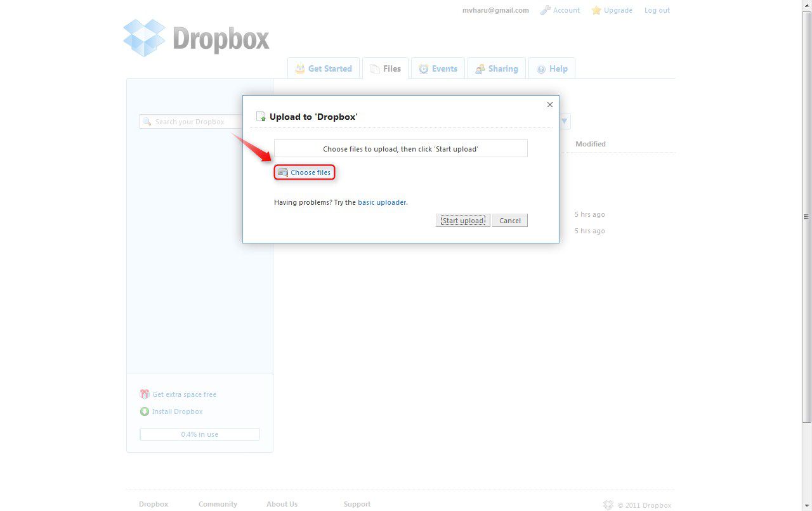Open the Help tab

551,68
